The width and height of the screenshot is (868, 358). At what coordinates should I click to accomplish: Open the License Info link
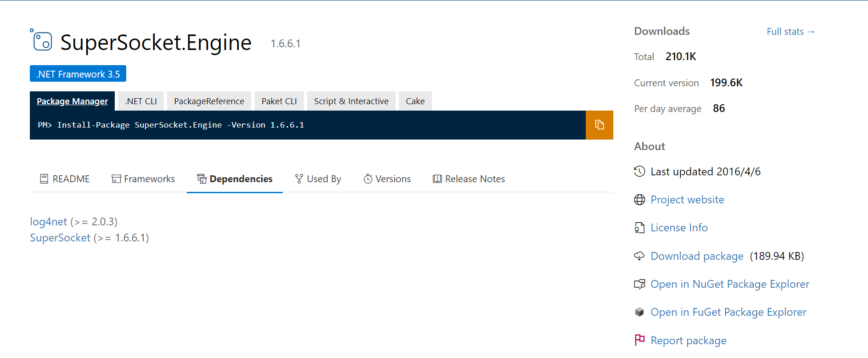pos(679,228)
